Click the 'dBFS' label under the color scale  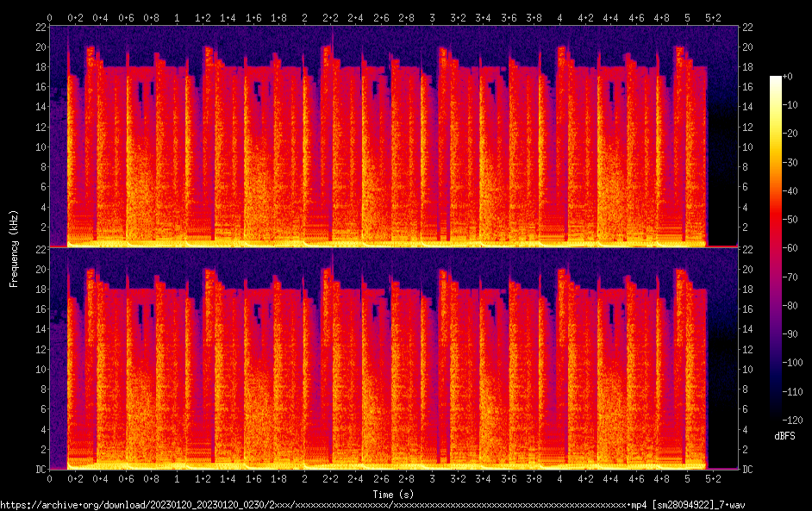[784, 436]
